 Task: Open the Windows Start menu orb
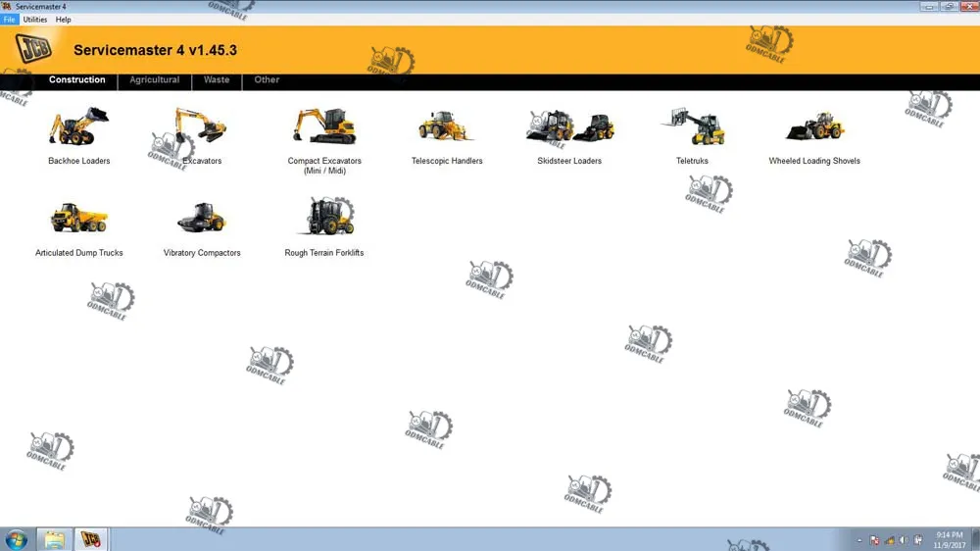point(17,539)
